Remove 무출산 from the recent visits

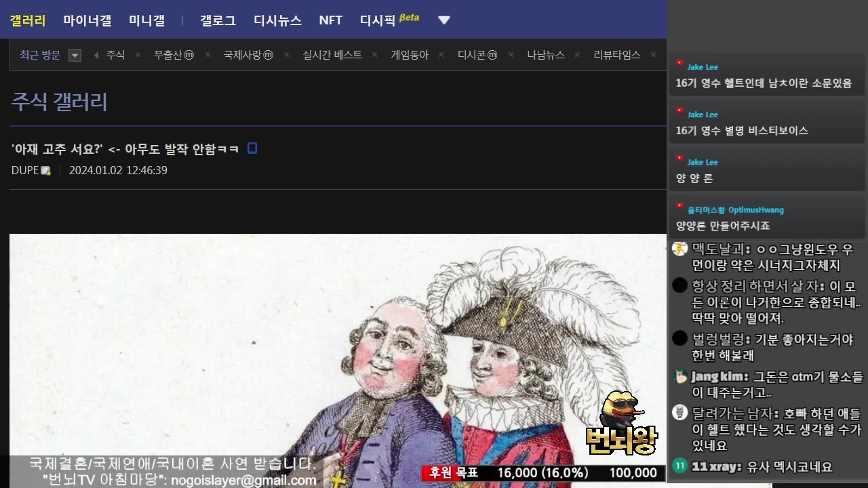coord(208,56)
